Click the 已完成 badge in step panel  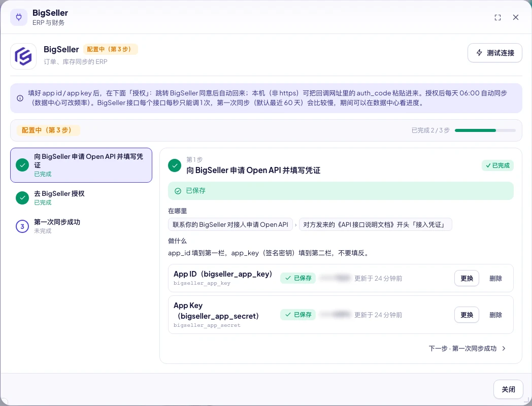(497, 165)
